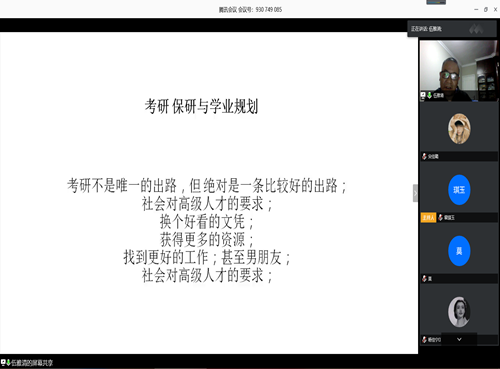The height and width of the screenshot is (369, 500).
Task: Select the 莫 blue avatar tile
Action: click(459, 251)
